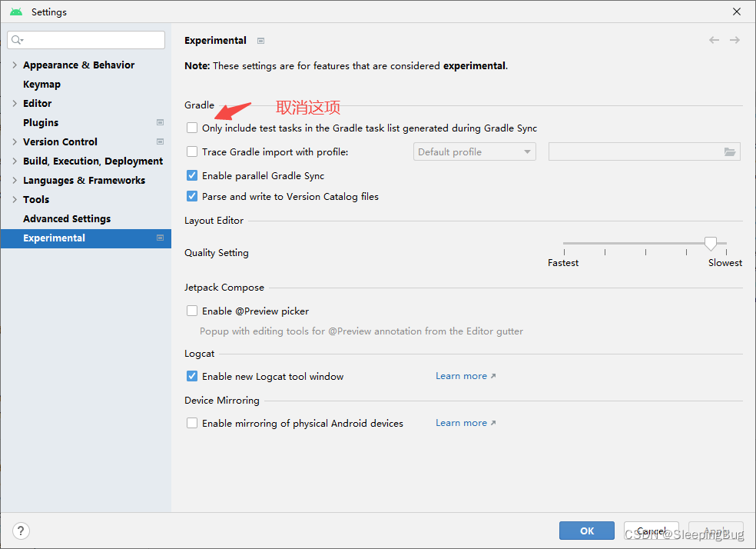The width and height of the screenshot is (756, 549).
Task: Expand the Build, Execution, Deployment section
Action: coord(14,161)
